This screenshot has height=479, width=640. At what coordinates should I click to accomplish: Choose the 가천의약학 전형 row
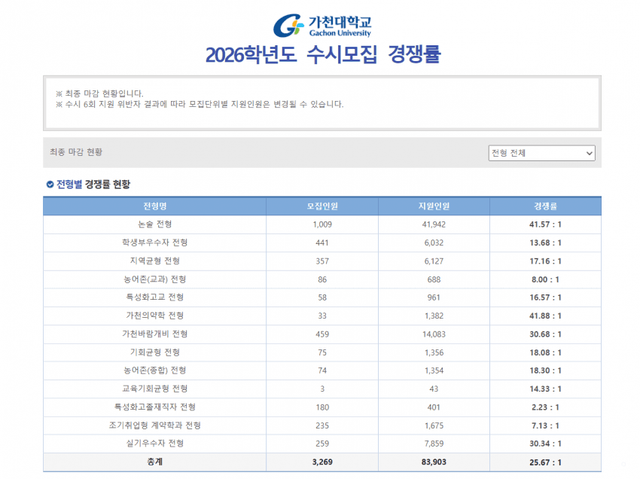pyautogui.click(x=154, y=315)
